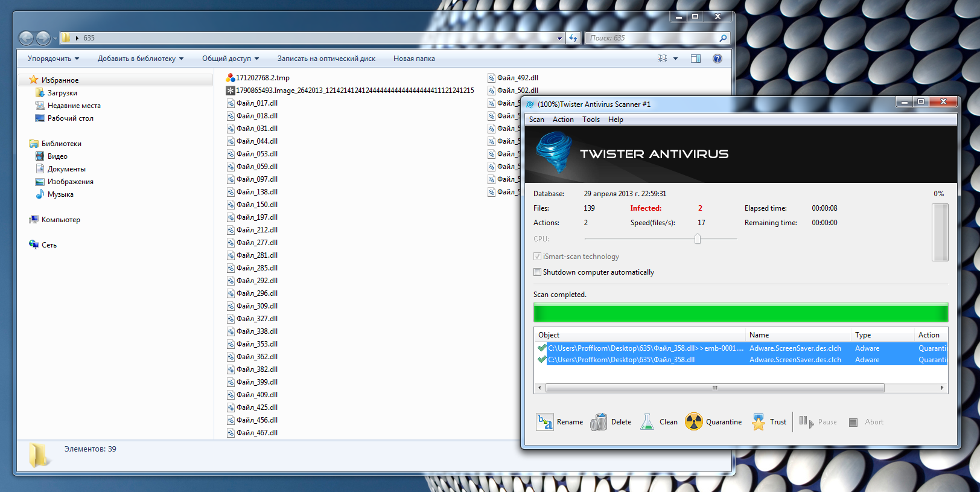Open the Scan menu
The height and width of the screenshot is (492, 980).
[x=536, y=120]
